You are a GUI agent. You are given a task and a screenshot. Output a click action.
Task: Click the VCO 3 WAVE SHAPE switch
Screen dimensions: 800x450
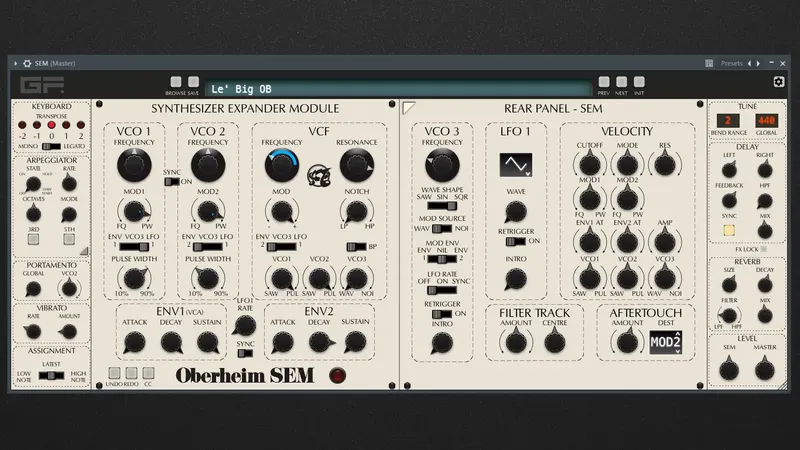pyautogui.click(x=442, y=206)
